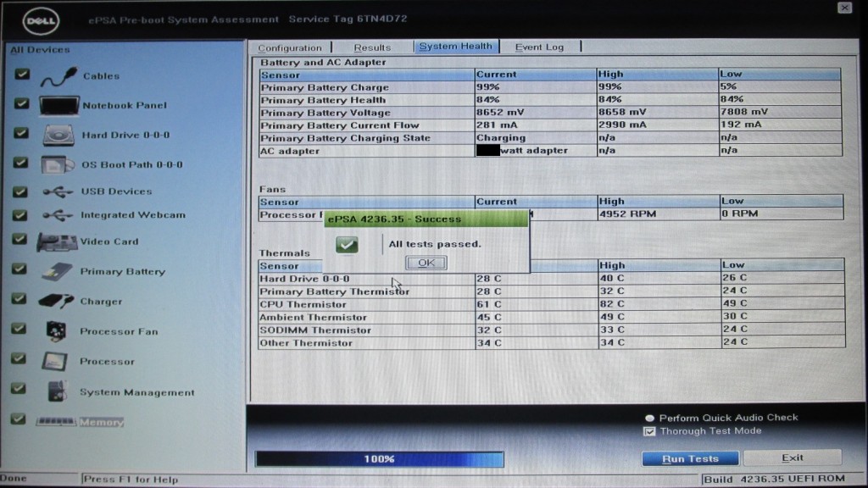The height and width of the screenshot is (488, 868).
Task: Select the Notebook Panel screen icon
Action: (x=58, y=105)
